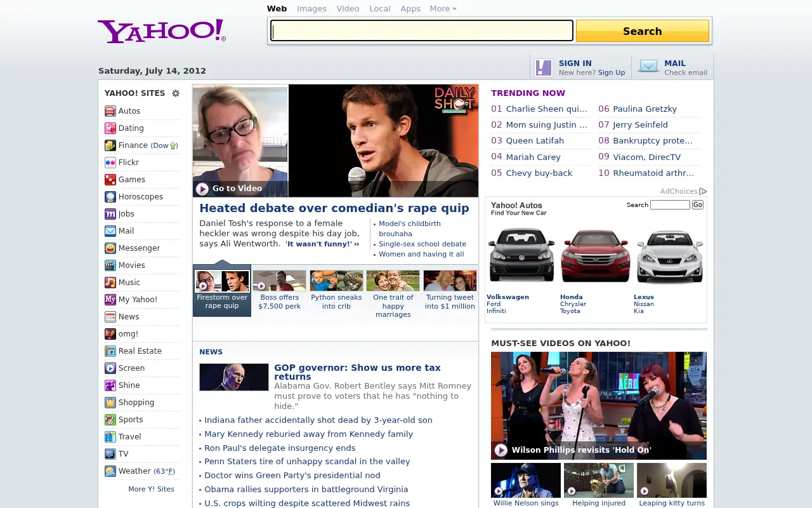Click the yellow Search button
The height and width of the screenshot is (508, 812).
point(643,31)
